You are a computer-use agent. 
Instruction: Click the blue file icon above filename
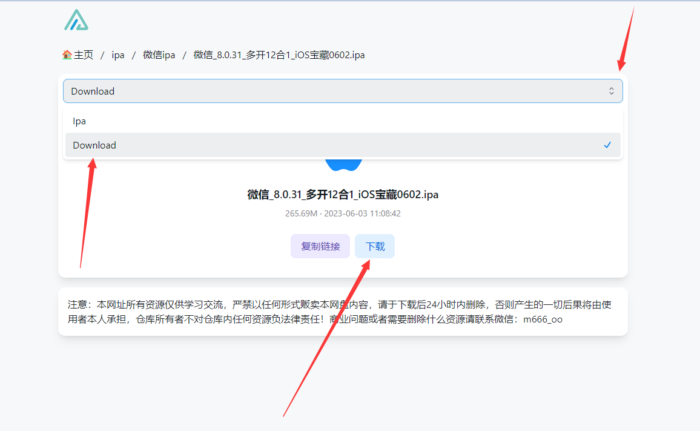[343, 165]
